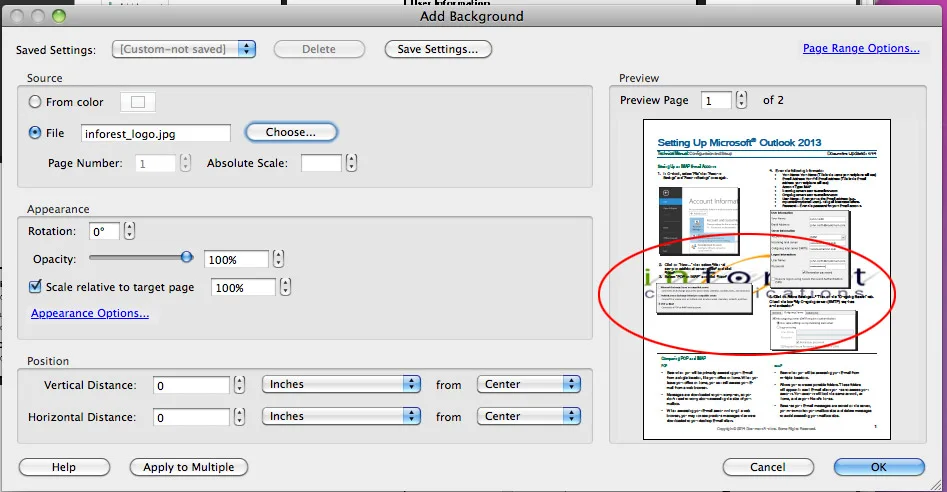The height and width of the screenshot is (492, 947).
Task: Click the Preview Page number field
Action: 716,100
